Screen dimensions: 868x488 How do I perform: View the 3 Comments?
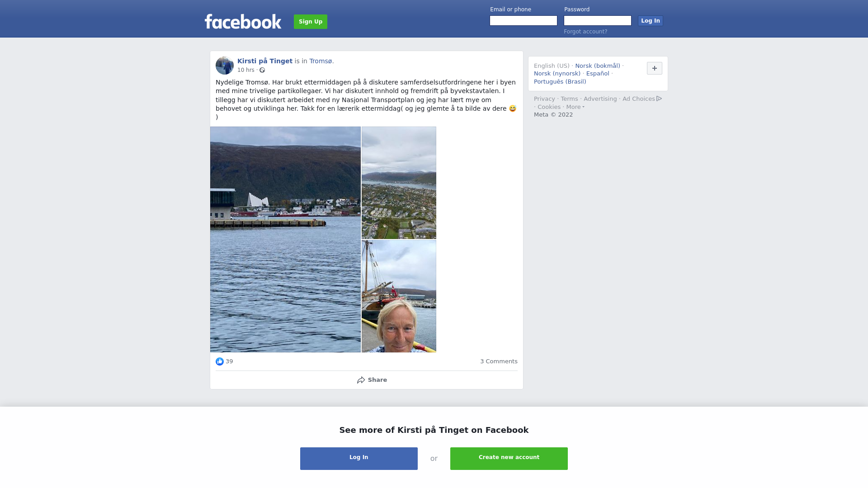[499, 361]
